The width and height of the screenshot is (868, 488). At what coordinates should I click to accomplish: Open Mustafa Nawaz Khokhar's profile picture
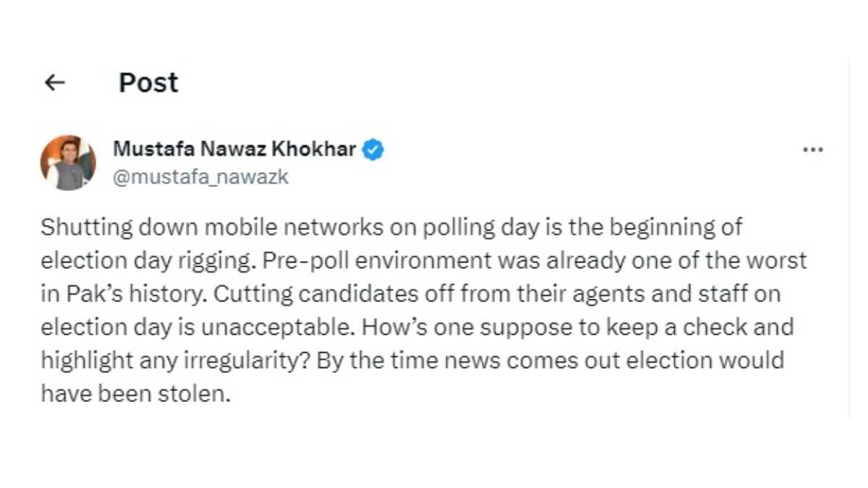[68, 163]
